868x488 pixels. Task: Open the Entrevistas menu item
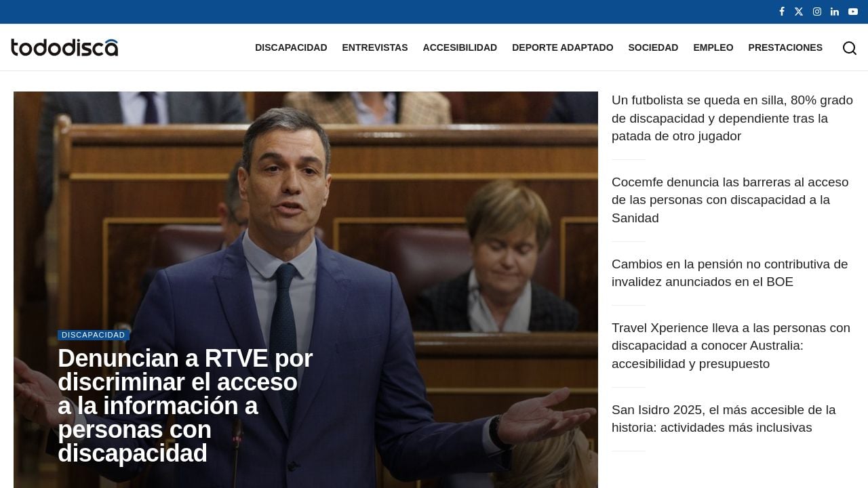coord(375,47)
